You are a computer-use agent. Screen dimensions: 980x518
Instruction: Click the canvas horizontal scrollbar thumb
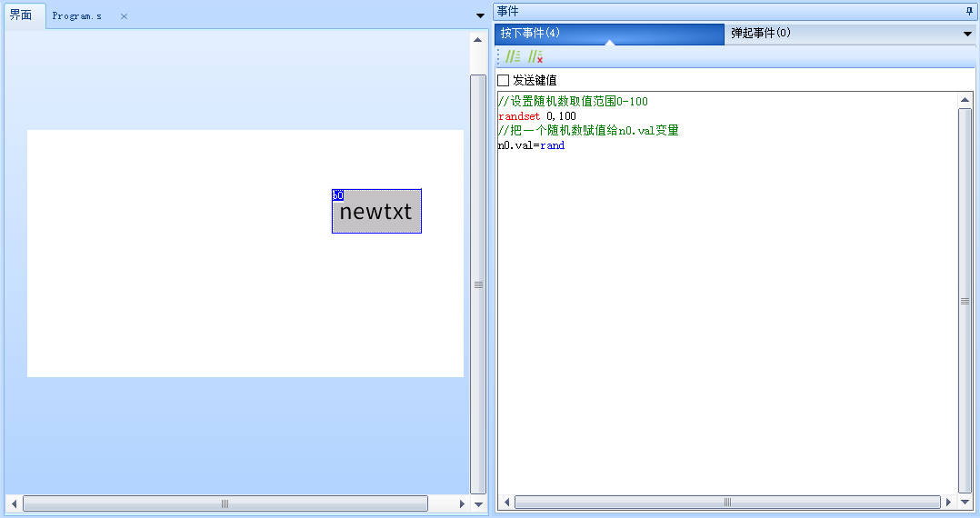[225, 503]
